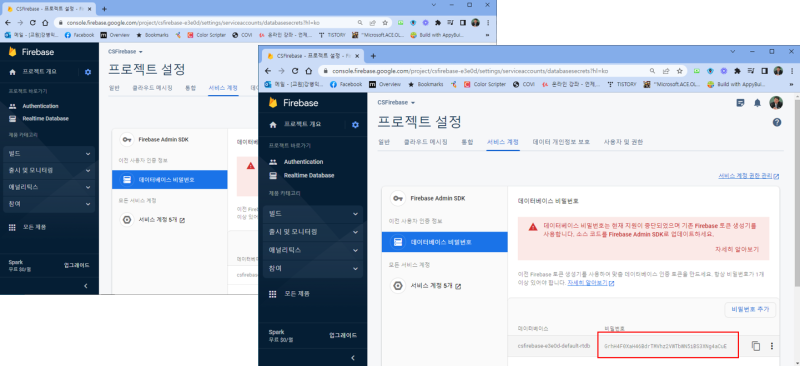Open the Firebase Admin SDK key icon in back window
This screenshot has width=800, height=366.
pos(127,139)
